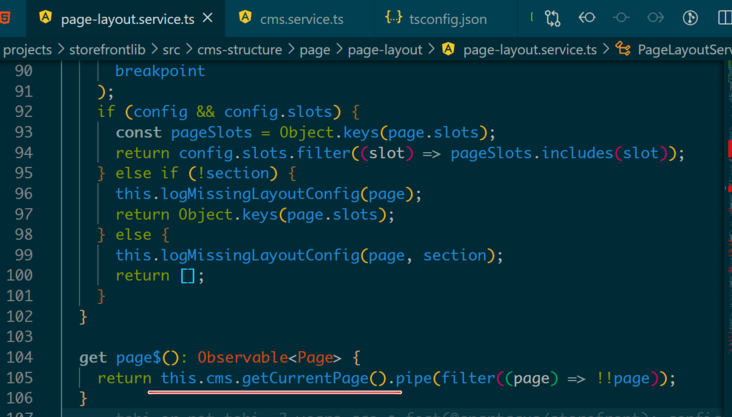732x417 pixels.
Task: Click the Angular icon in the breadcrumb
Action: pos(448,49)
